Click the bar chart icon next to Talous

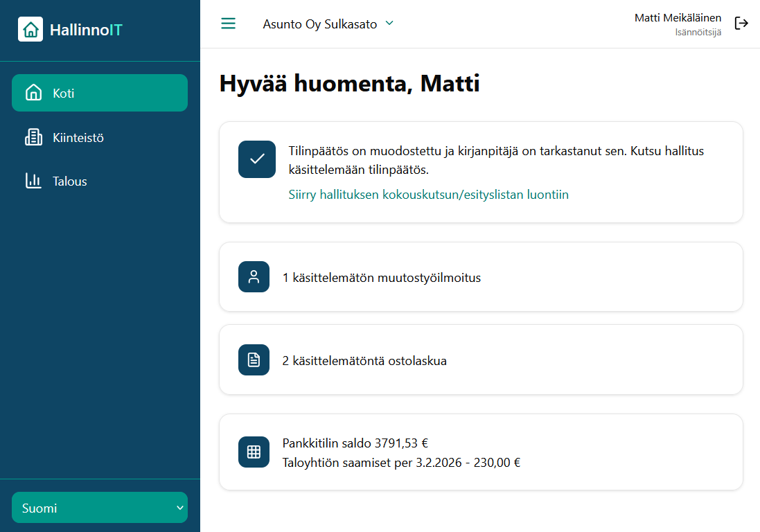tap(33, 181)
